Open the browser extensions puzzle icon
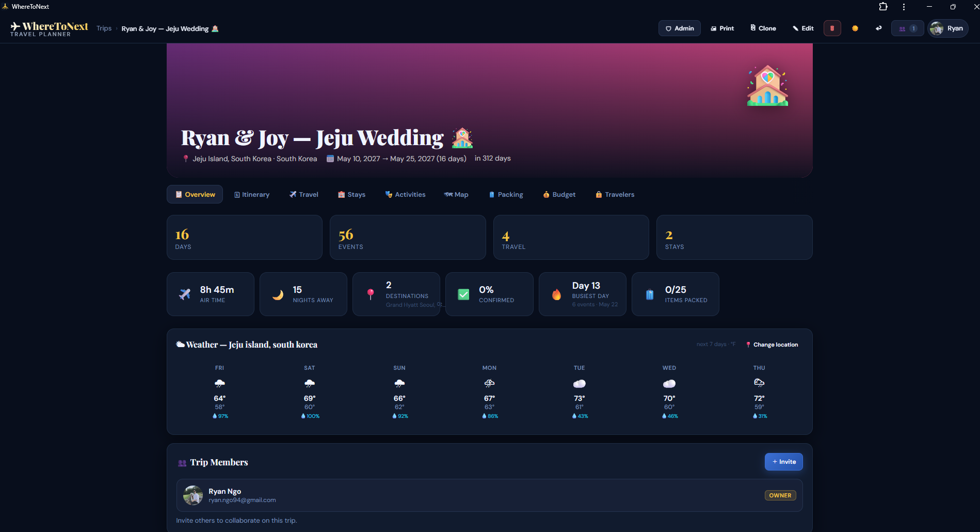 tap(883, 7)
